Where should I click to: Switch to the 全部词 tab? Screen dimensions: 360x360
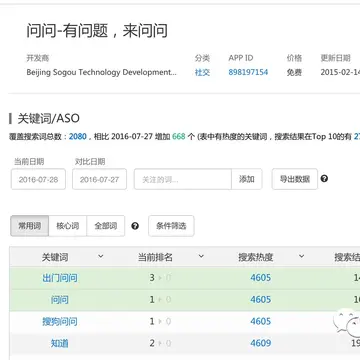point(106,226)
